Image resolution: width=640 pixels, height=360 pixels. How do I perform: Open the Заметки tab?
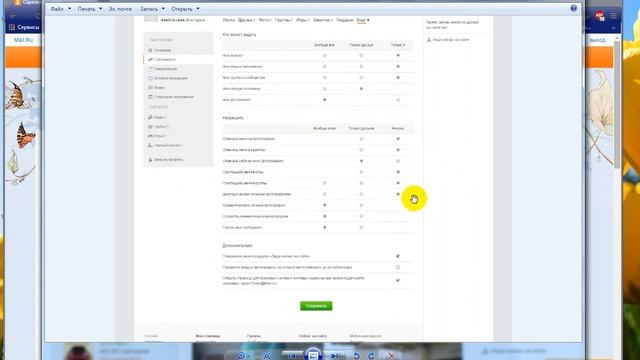(322, 20)
